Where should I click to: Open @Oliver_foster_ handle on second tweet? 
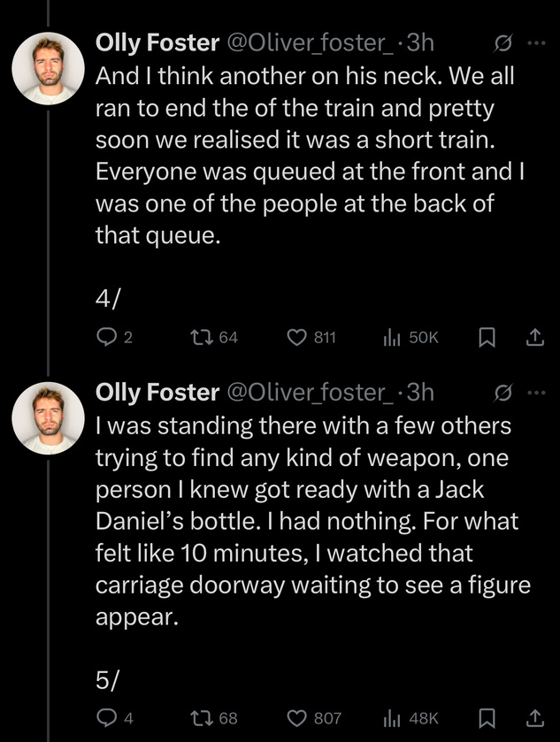[309, 392]
